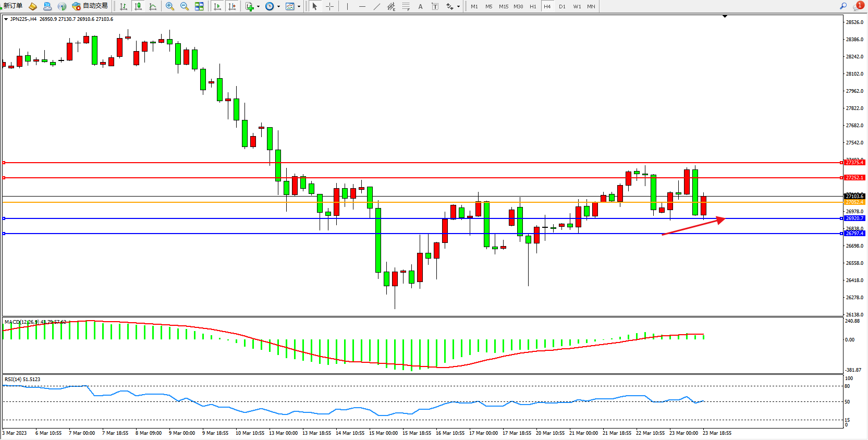Open the chart templates dropdown arrow
This screenshot has height=440, width=868.
(x=299, y=7)
